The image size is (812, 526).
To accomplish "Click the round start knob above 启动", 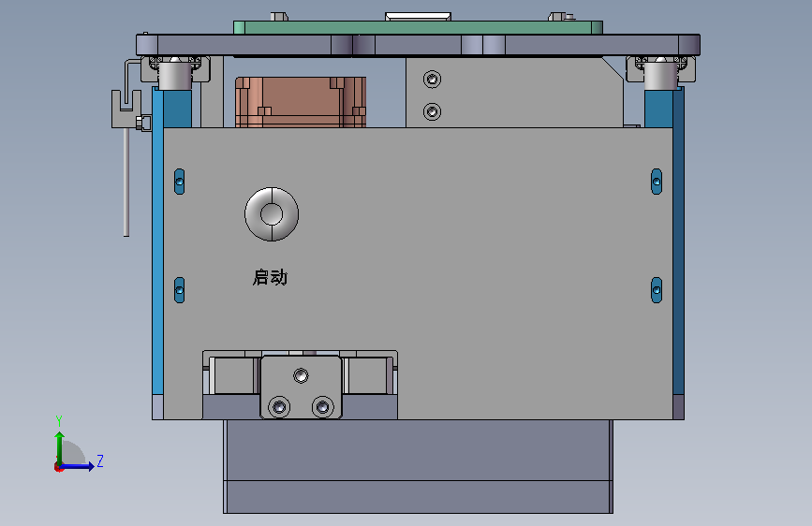I will 272,213.
